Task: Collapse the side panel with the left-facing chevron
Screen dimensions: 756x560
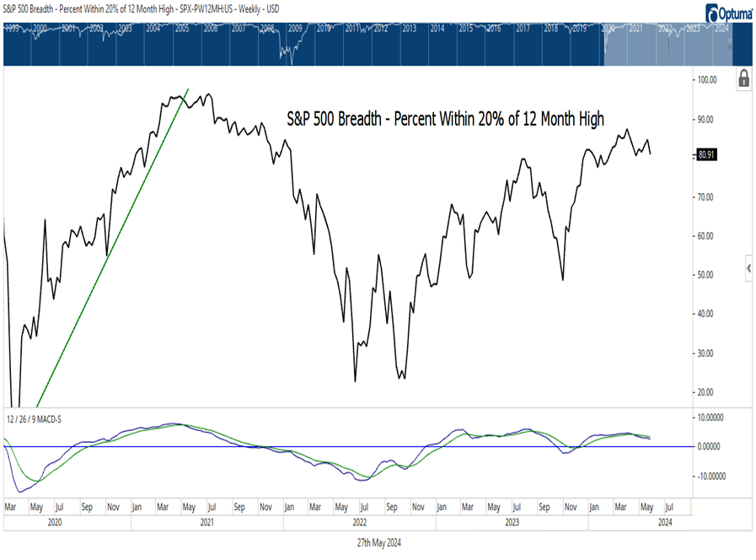Action: pyautogui.click(x=749, y=266)
